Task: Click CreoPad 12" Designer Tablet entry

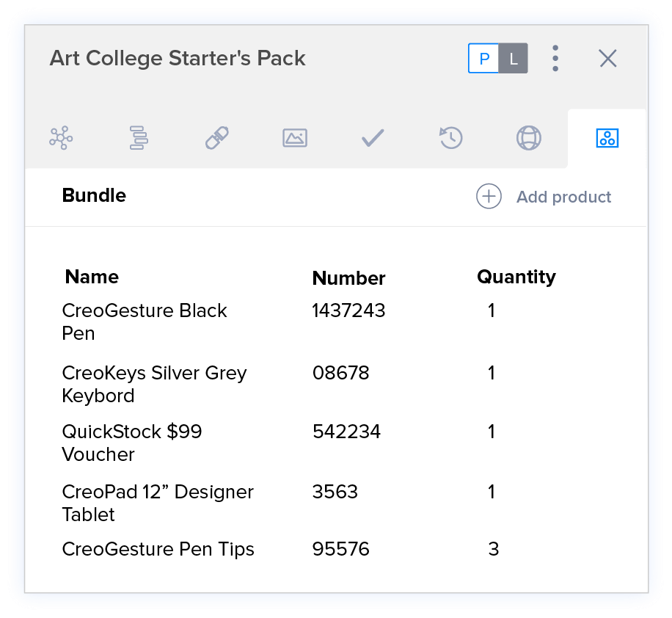Action: 158,503
